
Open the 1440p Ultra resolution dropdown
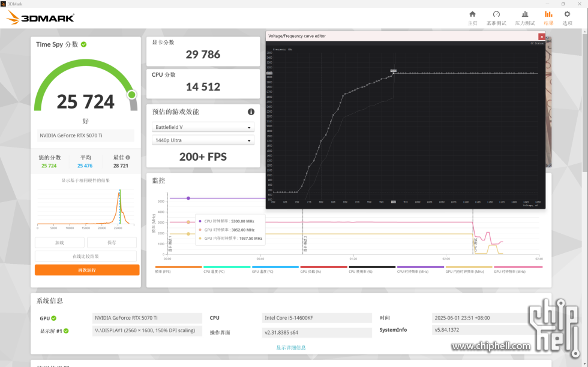pos(203,140)
